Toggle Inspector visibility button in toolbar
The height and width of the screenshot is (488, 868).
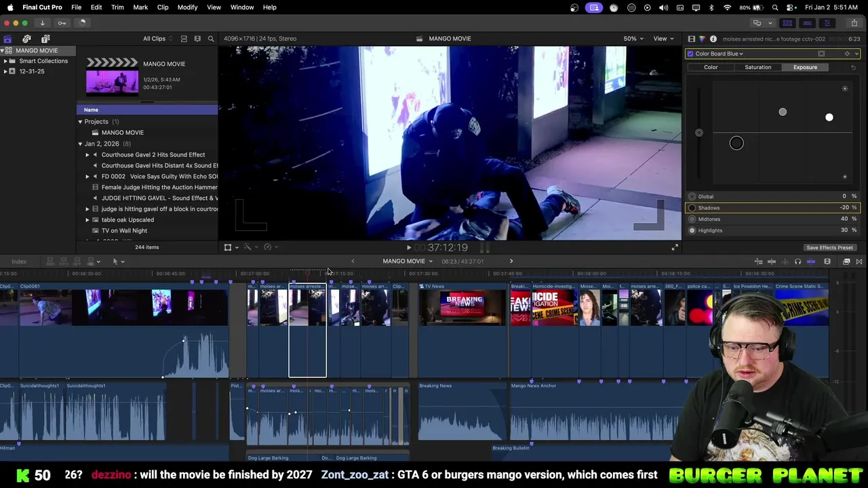(827, 23)
